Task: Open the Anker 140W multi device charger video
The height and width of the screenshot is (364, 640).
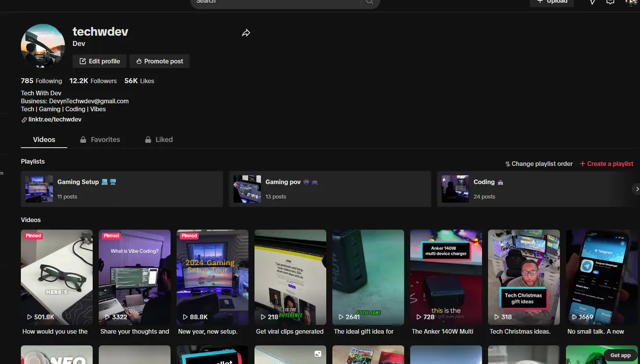Action: 446,278
